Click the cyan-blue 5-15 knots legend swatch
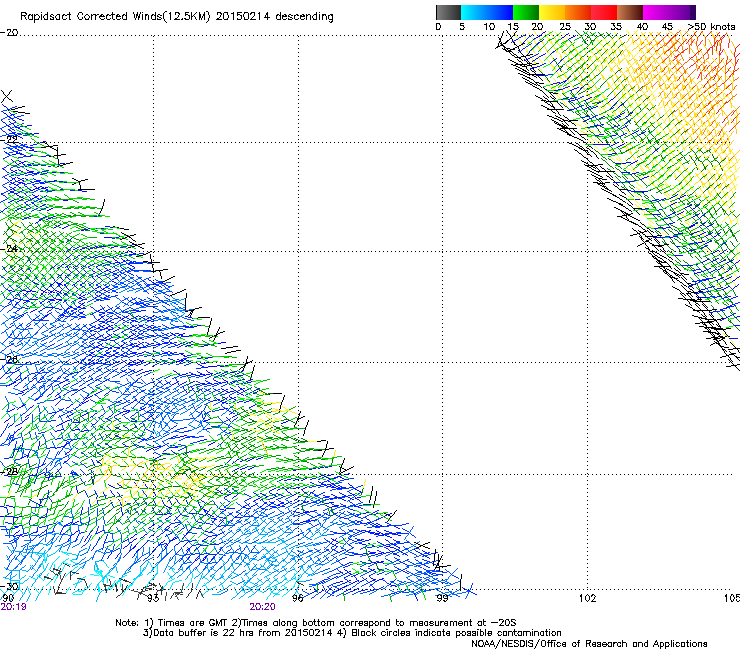 pos(487,12)
